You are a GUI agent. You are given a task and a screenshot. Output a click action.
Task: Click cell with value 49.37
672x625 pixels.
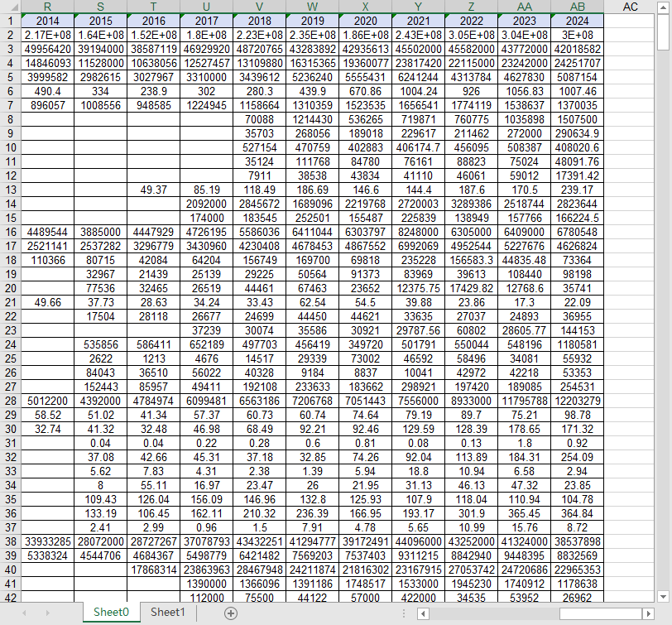tap(153, 190)
